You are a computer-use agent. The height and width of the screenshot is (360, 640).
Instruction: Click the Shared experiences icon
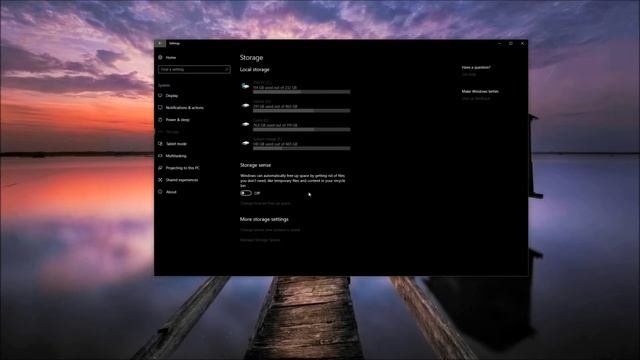[x=160, y=180]
